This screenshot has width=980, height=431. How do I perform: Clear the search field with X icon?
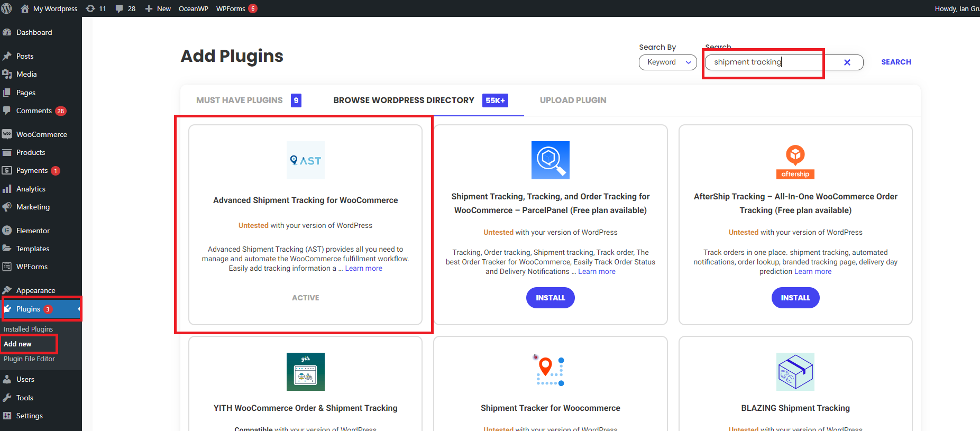point(847,62)
